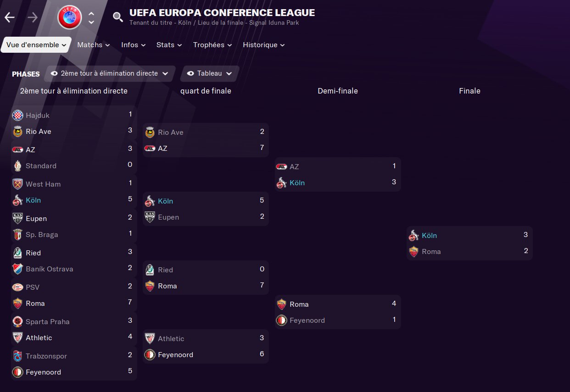The height and width of the screenshot is (392, 570).
Task: Click the Köln team name in the Finale
Action: [x=429, y=235]
